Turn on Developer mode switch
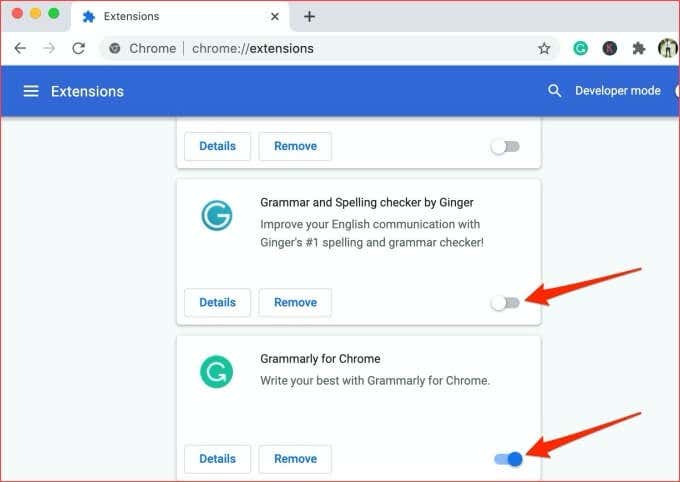The height and width of the screenshot is (482, 680). (x=677, y=91)
